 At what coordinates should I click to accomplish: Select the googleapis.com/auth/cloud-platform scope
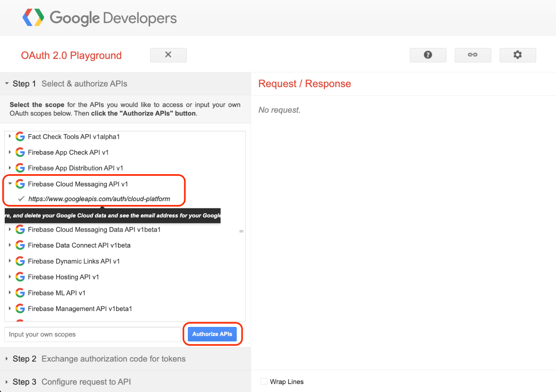click(99, 199)
